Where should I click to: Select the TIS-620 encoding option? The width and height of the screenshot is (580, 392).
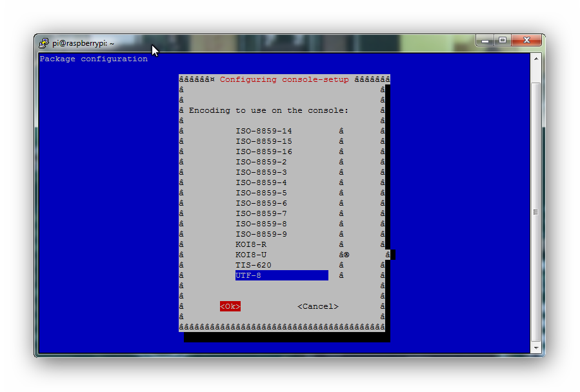pos(253,265)
